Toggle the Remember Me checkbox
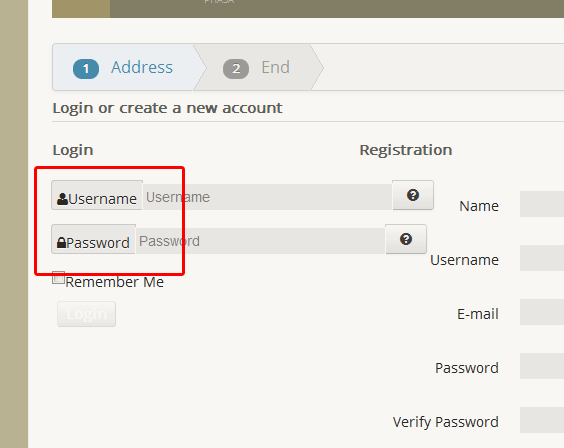564x448 pixels. click(58, 278)
